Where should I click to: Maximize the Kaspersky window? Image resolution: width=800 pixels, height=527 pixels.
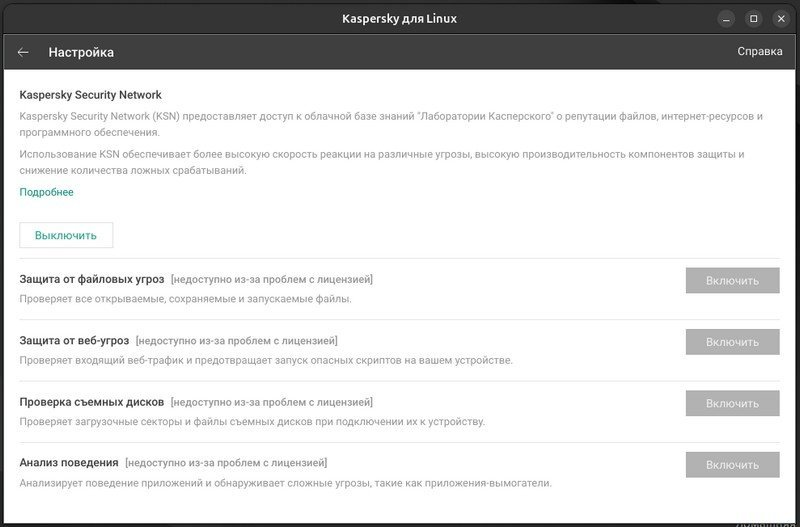(x=754, y=18)
